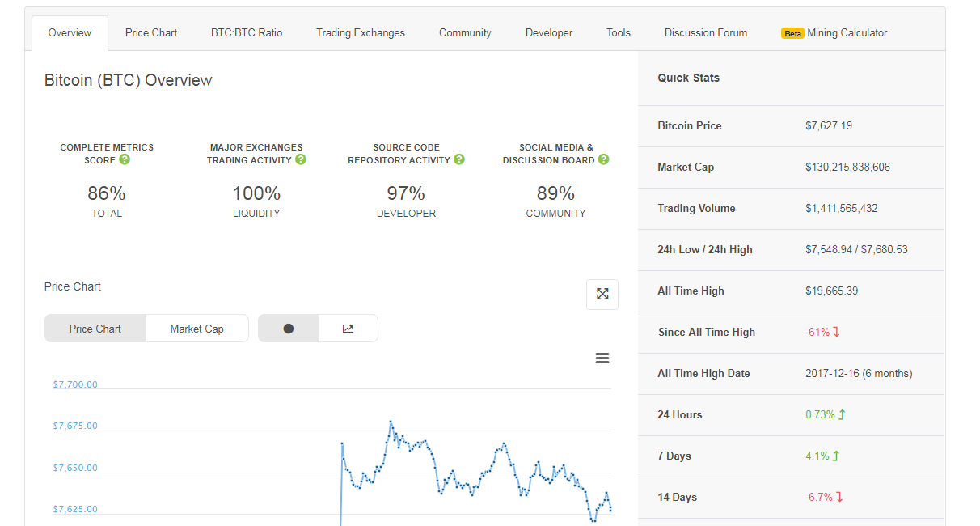This screenshot has height=526, width=980.
Task: Click help icon beside Complete Metrics Score
Action: (x=125, y=159)
